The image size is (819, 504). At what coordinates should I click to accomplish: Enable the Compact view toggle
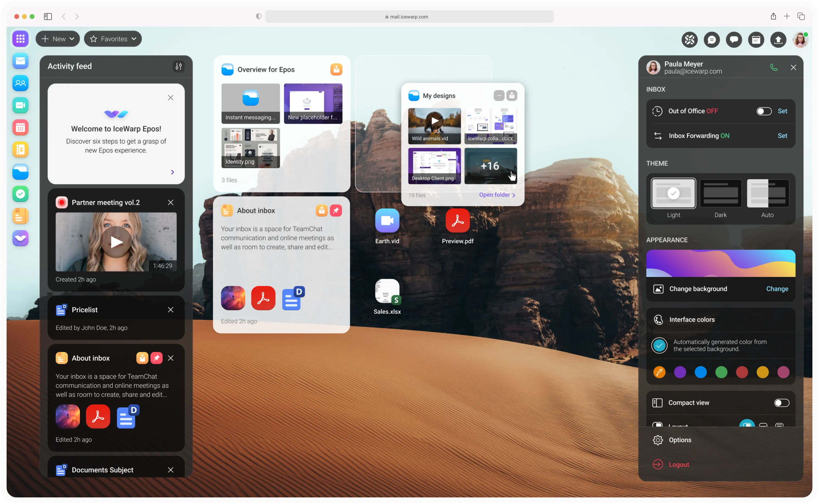click(781, 403)
